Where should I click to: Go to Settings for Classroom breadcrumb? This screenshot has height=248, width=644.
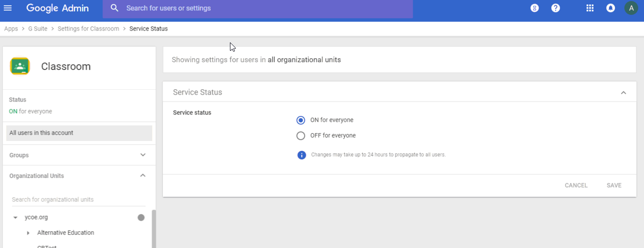coord(88,29)
